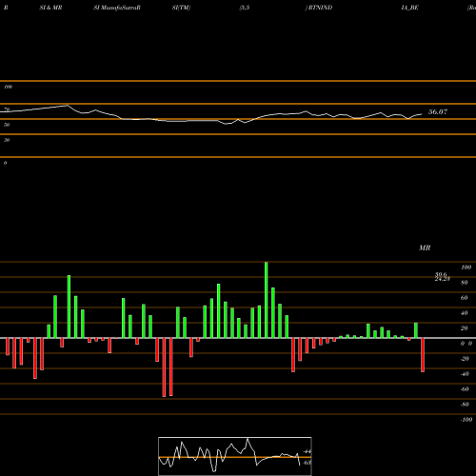Click the 'SI MunafaSutraR' header text

pos(117,8)
